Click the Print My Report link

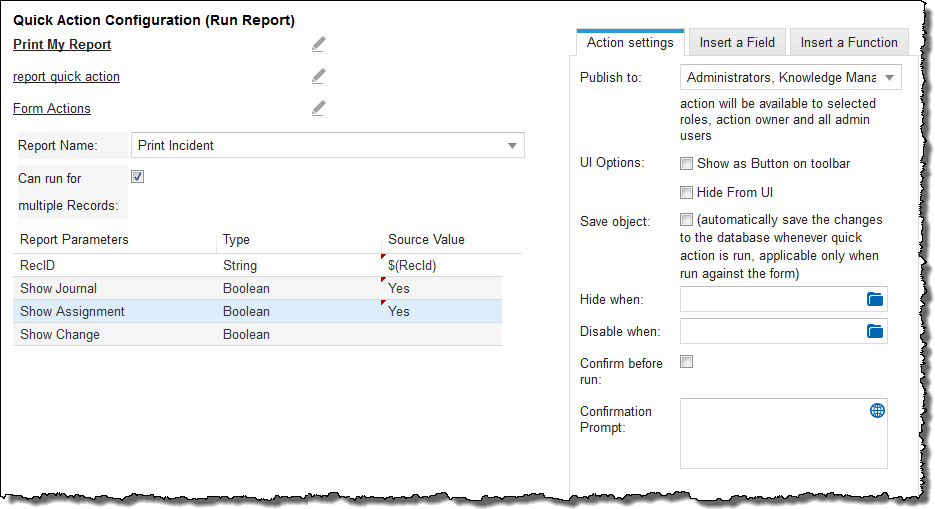(62, 44)
